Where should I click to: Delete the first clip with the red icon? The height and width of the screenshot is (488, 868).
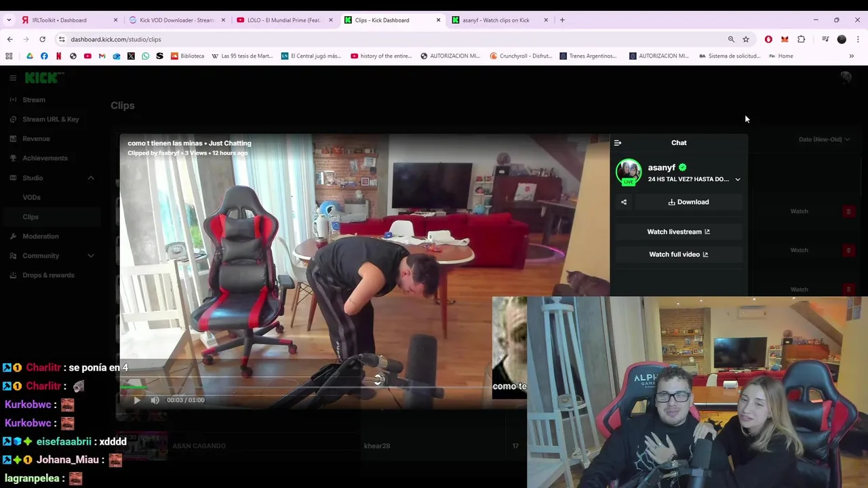pyautogui.click(x=848, y=211)
